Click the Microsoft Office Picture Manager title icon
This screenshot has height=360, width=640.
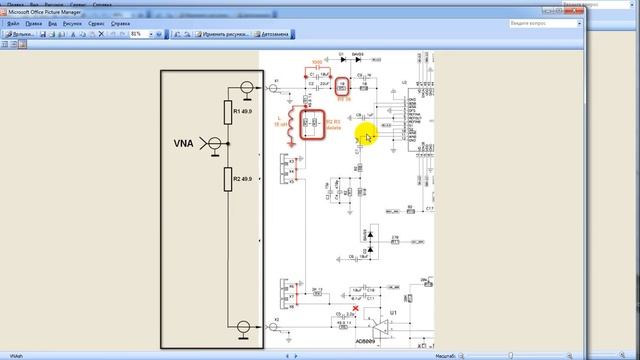pyautogui.click(x=4, y=12)
